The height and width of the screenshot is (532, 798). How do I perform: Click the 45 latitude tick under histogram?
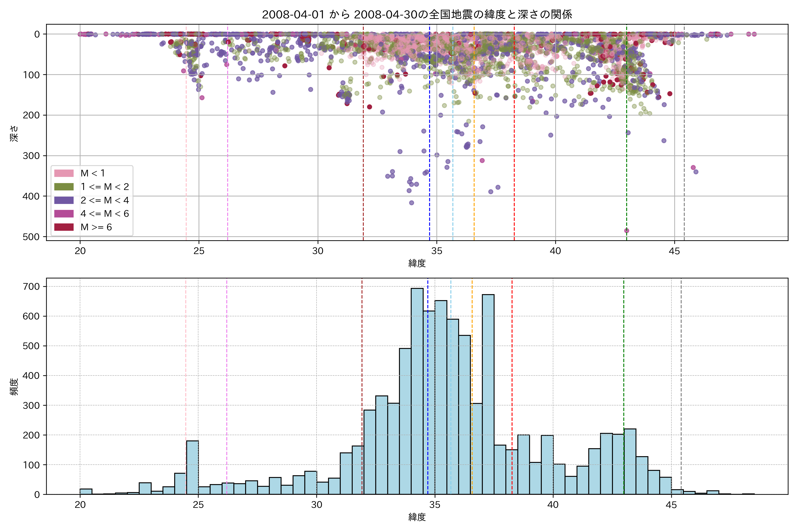671,505
